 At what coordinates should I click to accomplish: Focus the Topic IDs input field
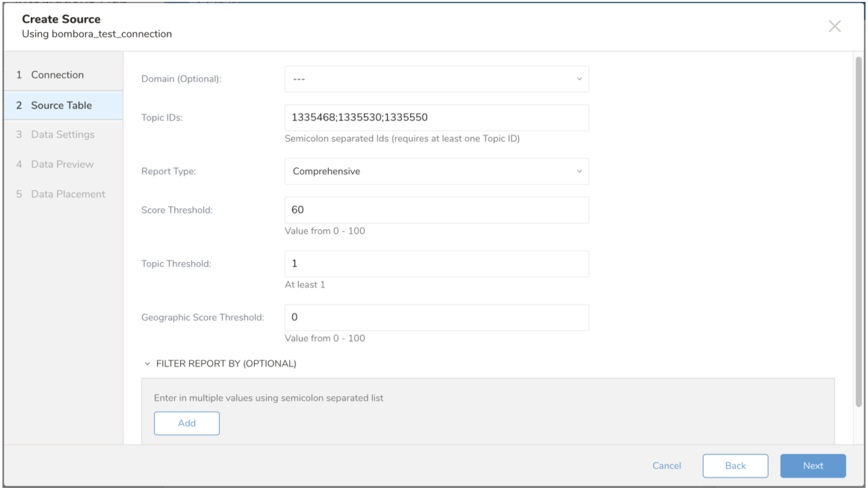tap(436, 118)
